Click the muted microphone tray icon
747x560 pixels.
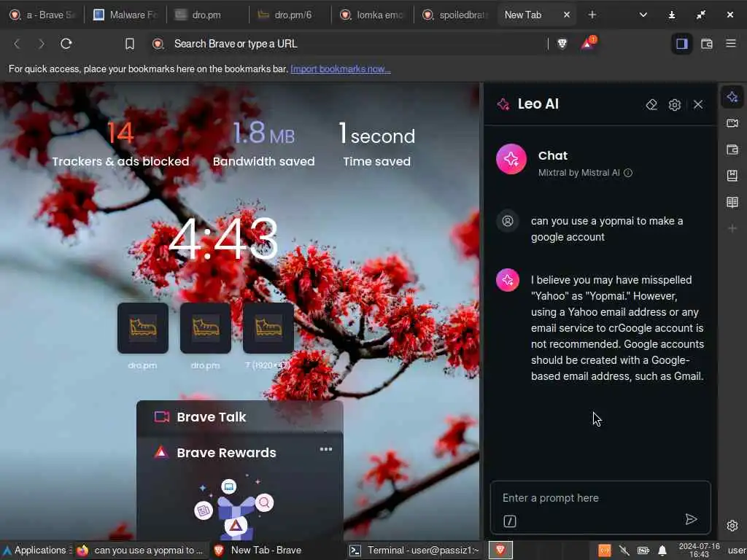[624, 551]
